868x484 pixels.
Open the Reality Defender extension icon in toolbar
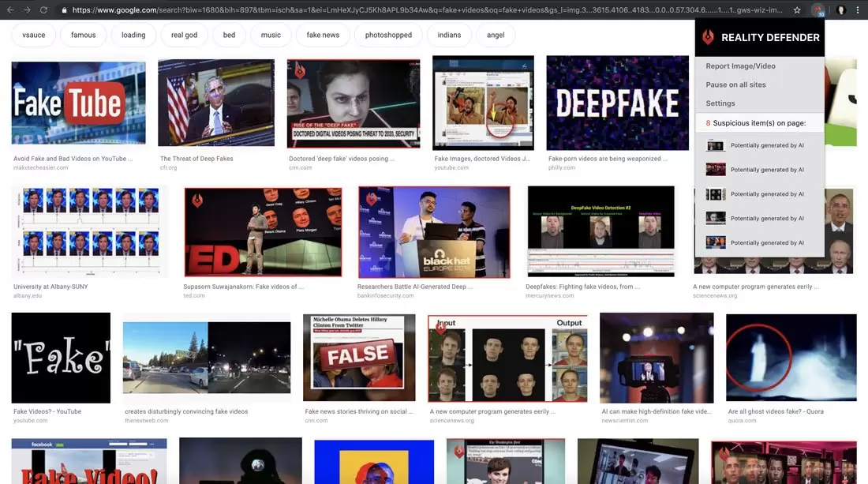tap(817, 10)
